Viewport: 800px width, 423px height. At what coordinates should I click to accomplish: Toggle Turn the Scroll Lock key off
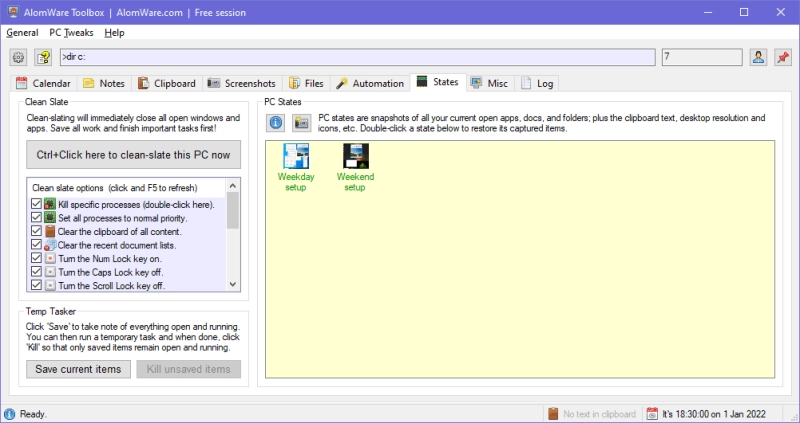click(36, 285)
